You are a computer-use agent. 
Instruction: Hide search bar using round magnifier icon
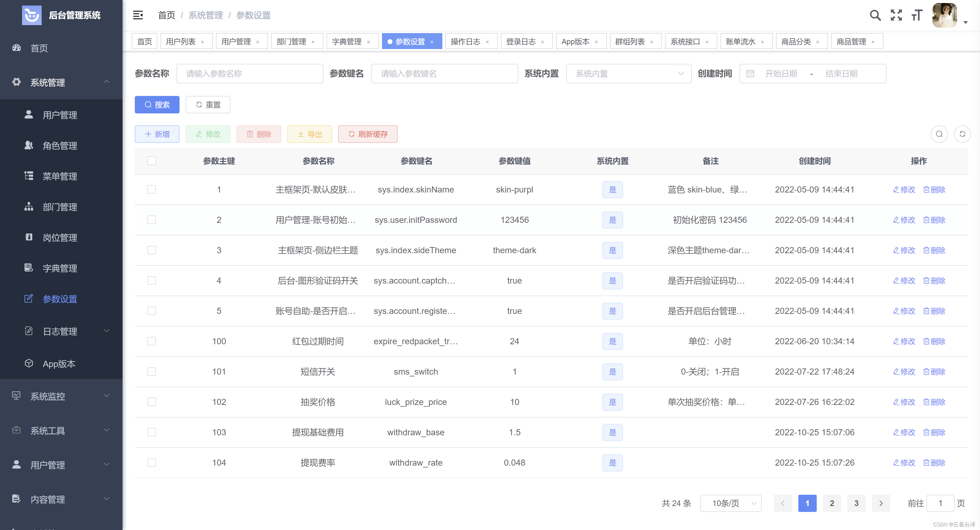coord(939,134)
